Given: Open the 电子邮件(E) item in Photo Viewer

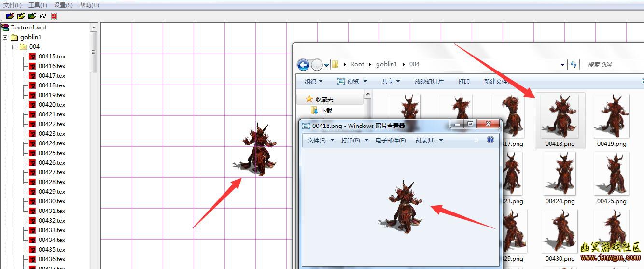Looking at the screenshot, I should (390, 141).
